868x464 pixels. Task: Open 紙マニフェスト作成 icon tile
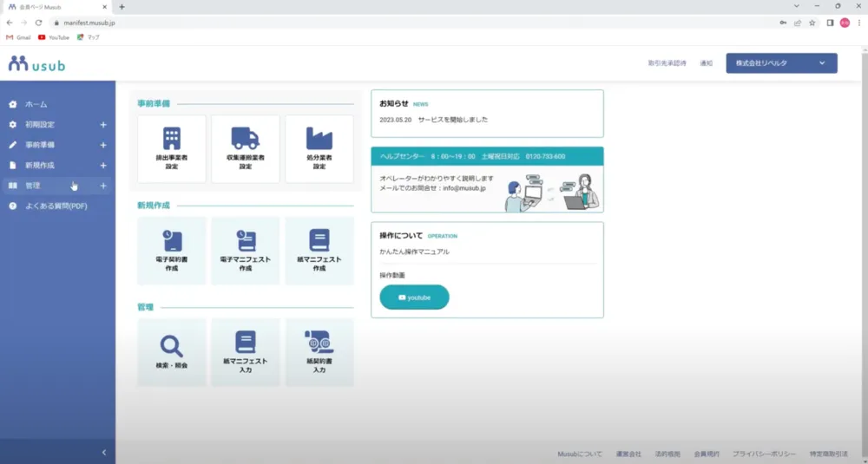click(319, 250)
